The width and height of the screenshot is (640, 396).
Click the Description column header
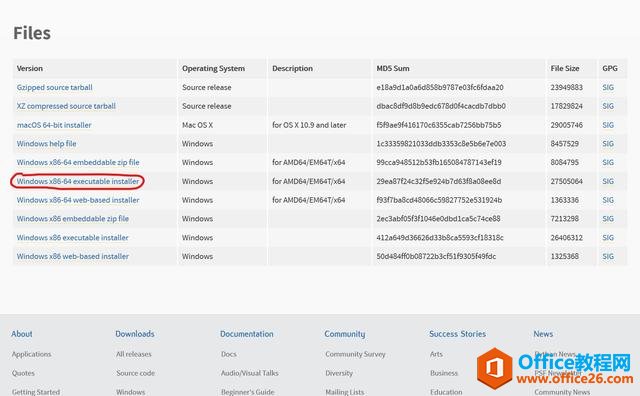coord(292,69)
